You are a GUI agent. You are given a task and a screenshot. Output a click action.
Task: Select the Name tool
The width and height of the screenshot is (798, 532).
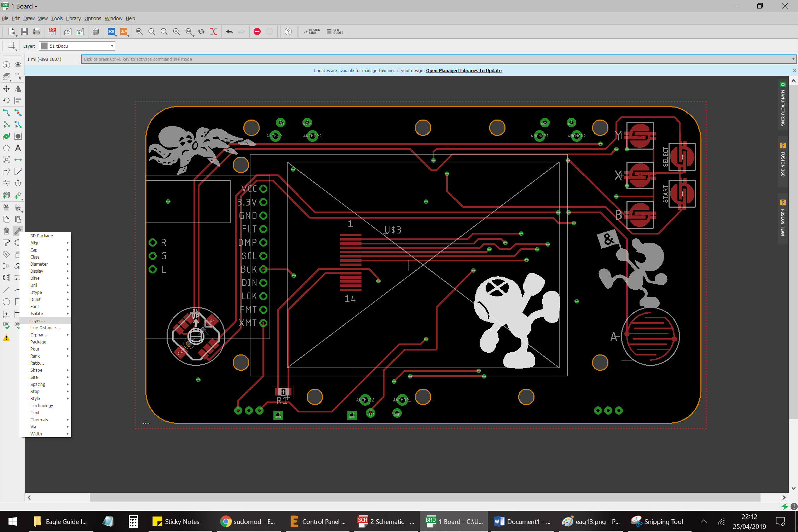pyautogui.click(x=6, y=207)
